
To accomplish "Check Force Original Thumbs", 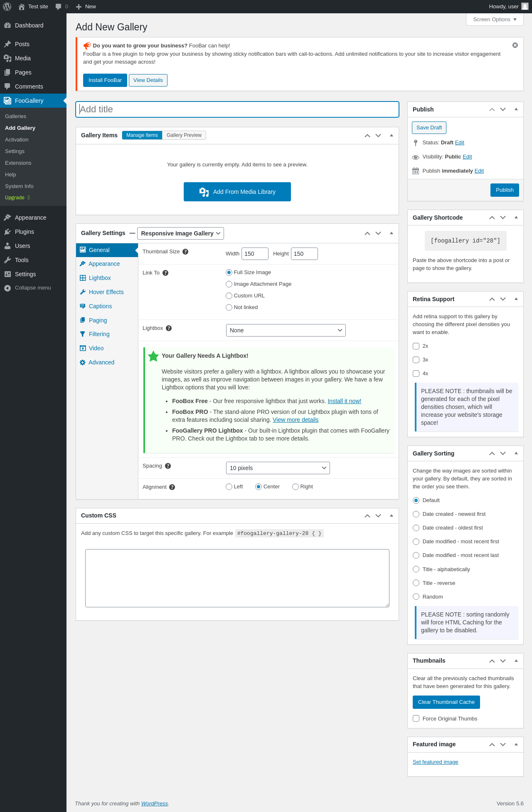I will (416, 718).
